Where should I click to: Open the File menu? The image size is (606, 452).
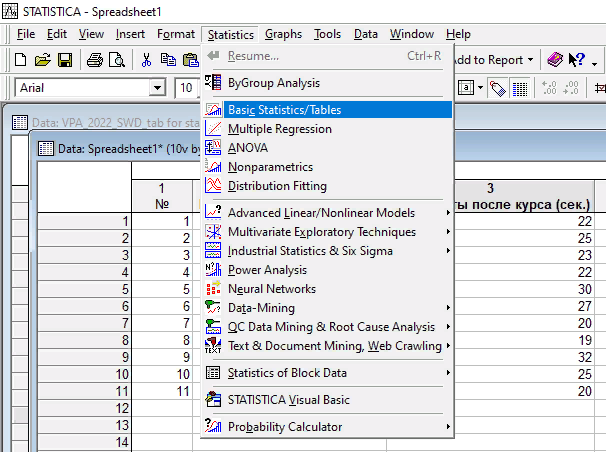26,34
